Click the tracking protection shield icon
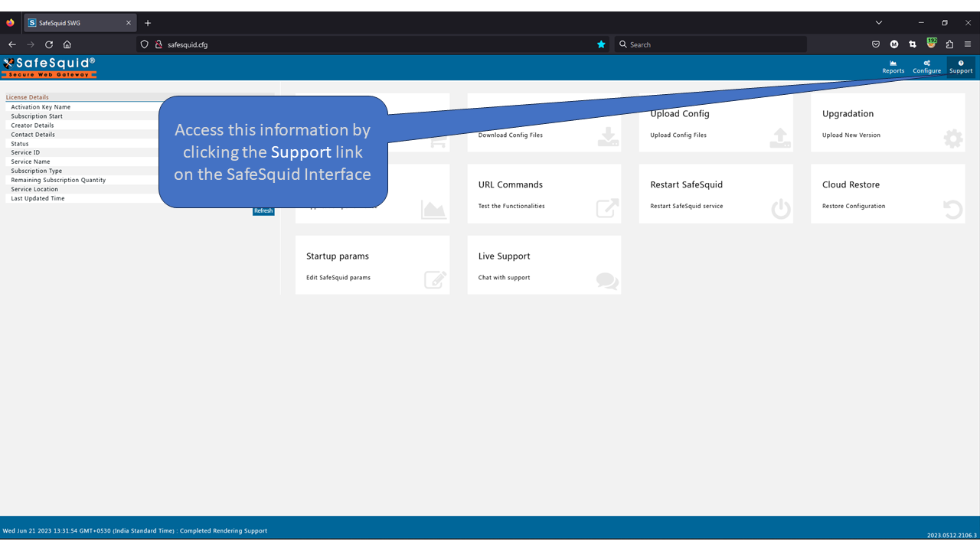Screen dimensions: 980x551 click(144, 44)
